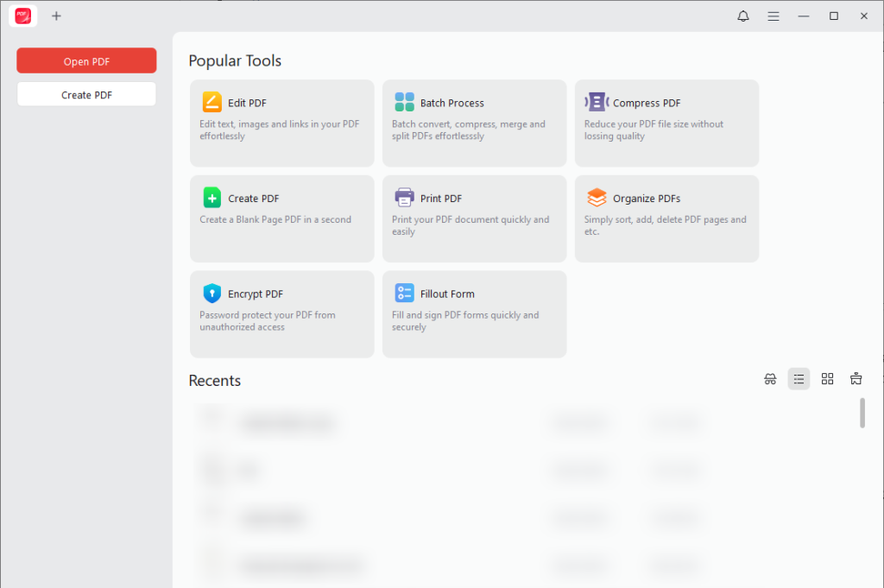Click 'Password protect your PDF' description

[x=268, y=321]
